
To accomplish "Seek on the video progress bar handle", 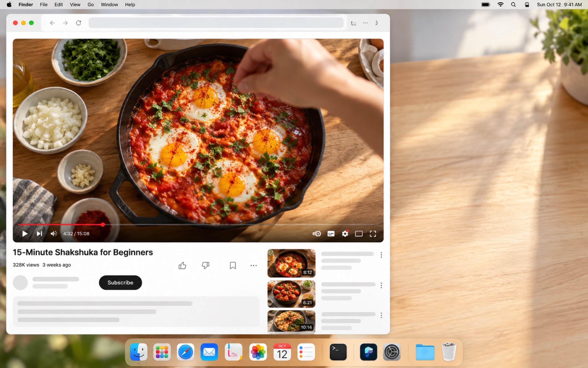I will (103, 224).
